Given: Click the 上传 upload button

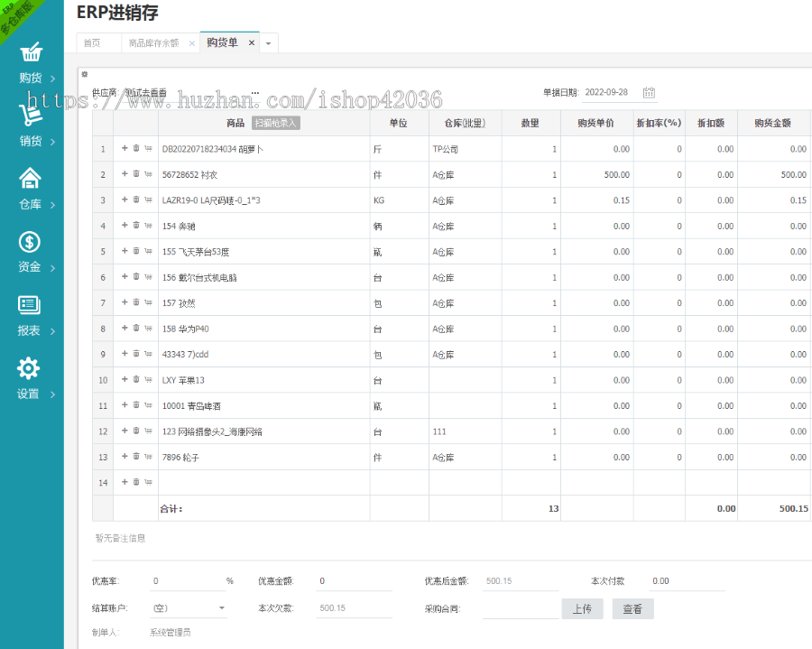Looking at the screenshot, I should (x=582, y=609).
